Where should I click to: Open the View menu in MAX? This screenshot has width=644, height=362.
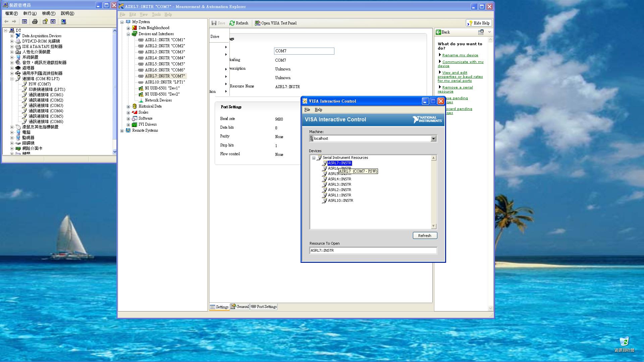(144, 14)
